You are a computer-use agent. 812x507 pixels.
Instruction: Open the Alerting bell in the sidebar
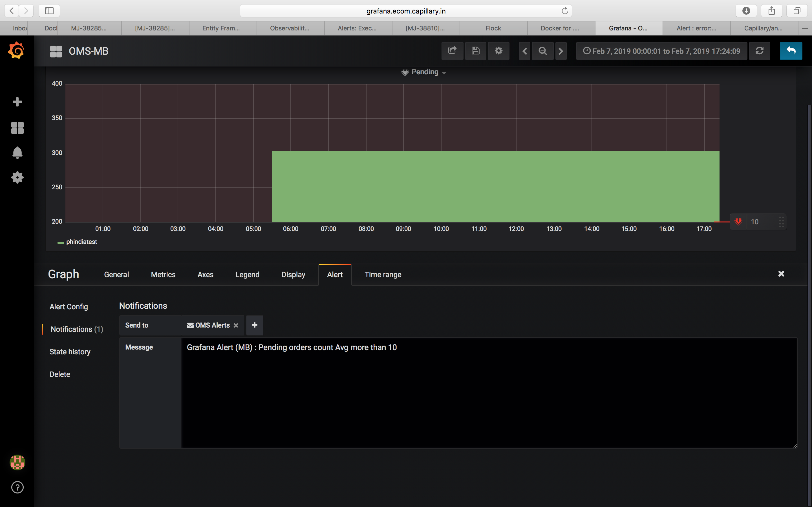[17, 153]
